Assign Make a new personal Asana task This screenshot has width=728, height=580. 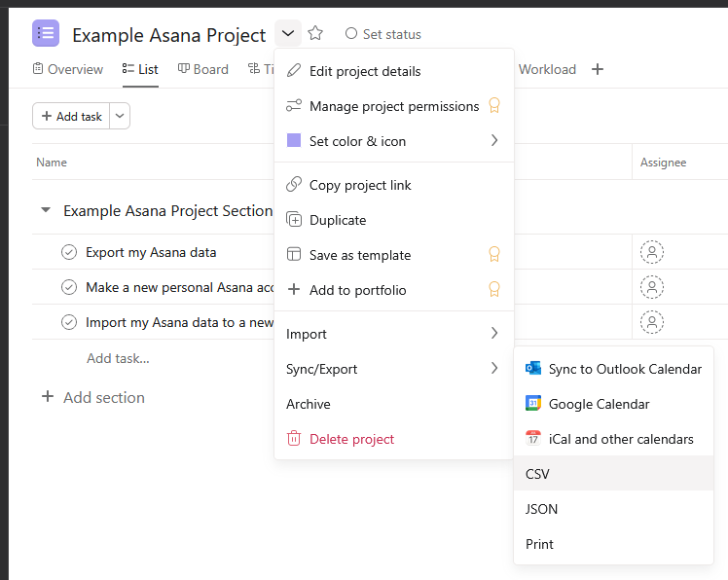652,287
